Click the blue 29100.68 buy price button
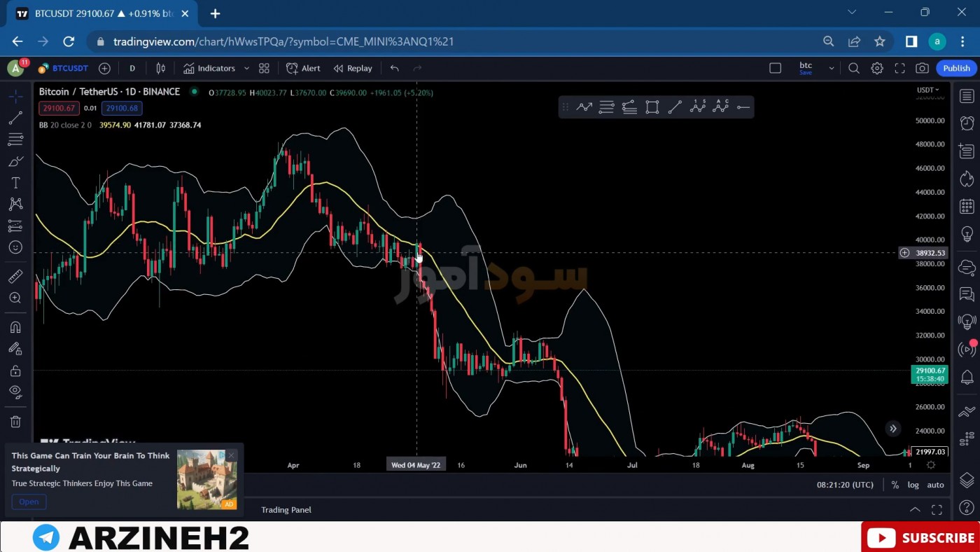980x552 pixels. (x=122, y=108)
